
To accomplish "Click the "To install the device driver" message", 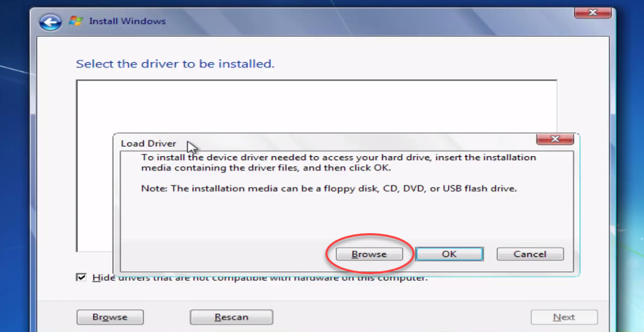I will click(x=338, y=162).
